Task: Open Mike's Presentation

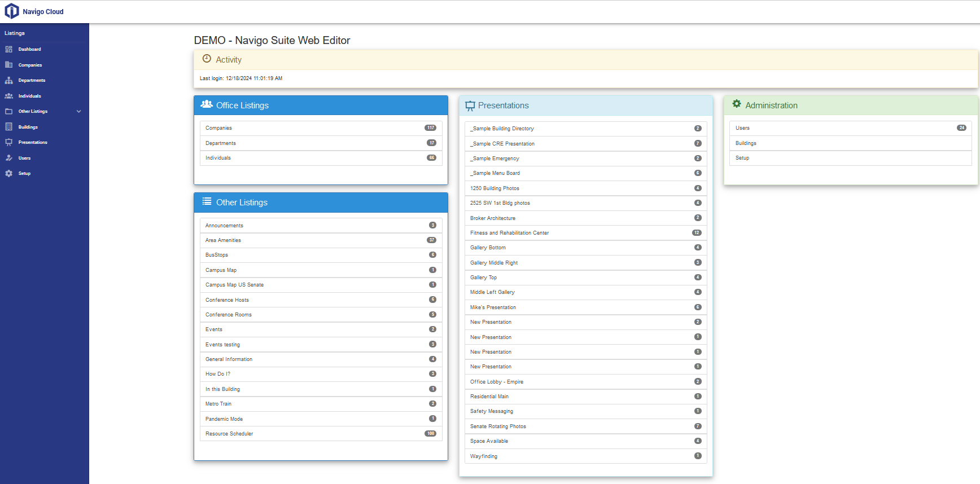Action: tap(586, 307)
